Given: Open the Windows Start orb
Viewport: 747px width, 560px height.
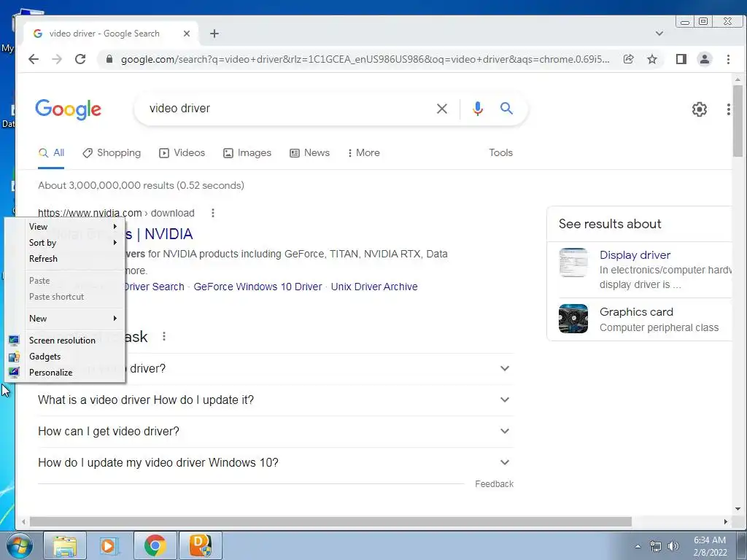Looking at the screenshot, I should (x=19, y=545).
